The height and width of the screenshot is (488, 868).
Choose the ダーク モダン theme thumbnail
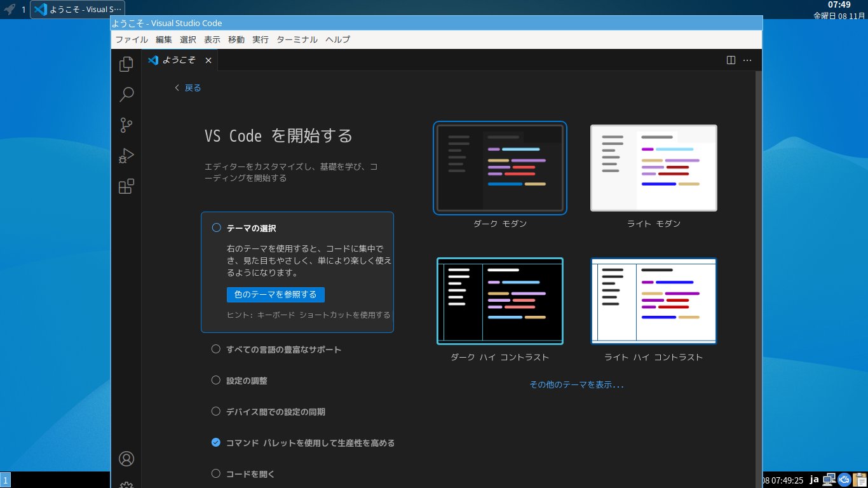(x=500, y=168)
